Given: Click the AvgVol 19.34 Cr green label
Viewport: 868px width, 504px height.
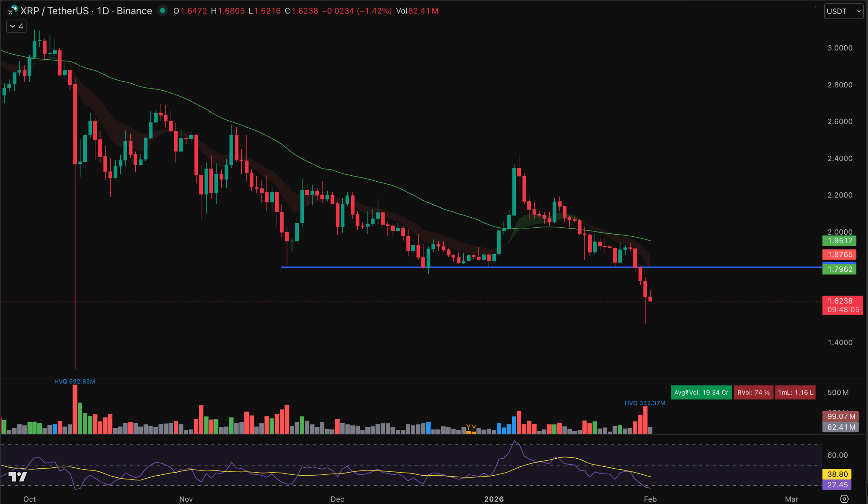Looking at the screenshot, I should (701, 393).
